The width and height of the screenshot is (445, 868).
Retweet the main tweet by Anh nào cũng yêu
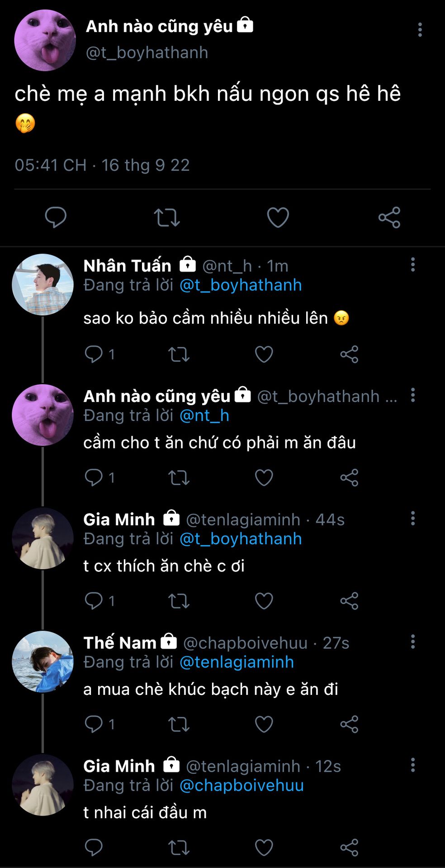coord(167,217)
